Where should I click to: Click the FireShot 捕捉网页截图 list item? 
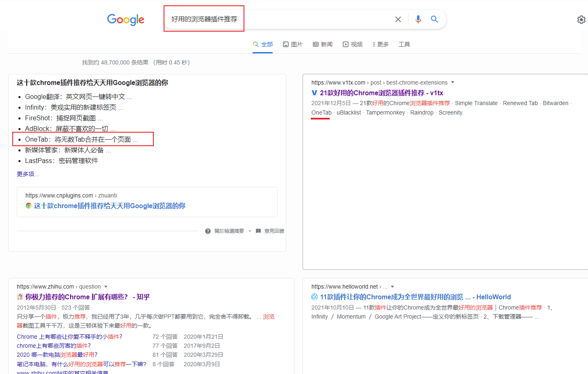[64, 118]
